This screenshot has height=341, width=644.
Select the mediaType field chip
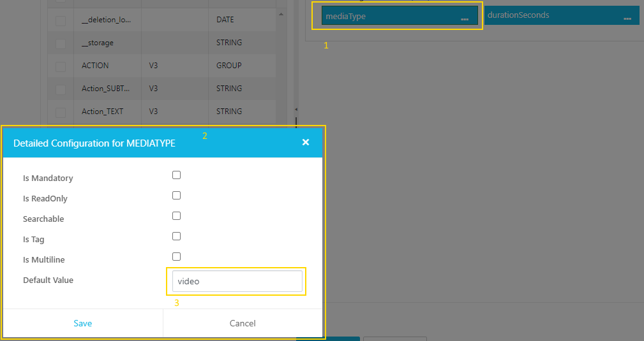pyautogui.click(x=389, y=16)
